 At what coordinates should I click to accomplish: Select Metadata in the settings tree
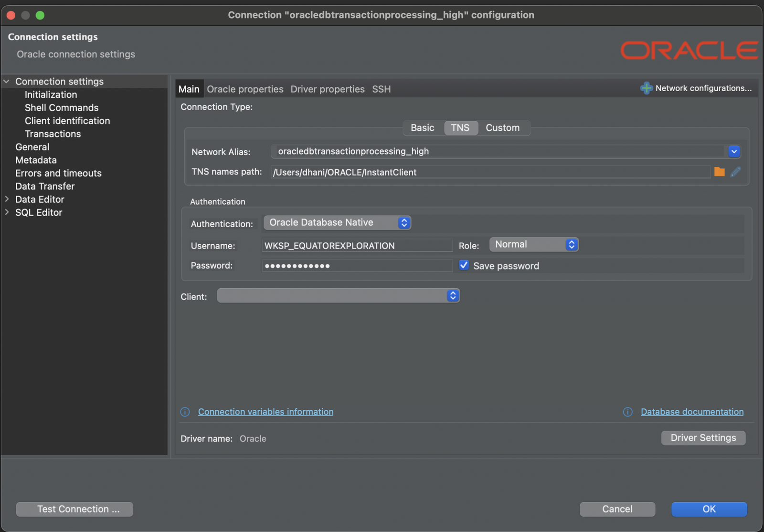tap(36, 160)
